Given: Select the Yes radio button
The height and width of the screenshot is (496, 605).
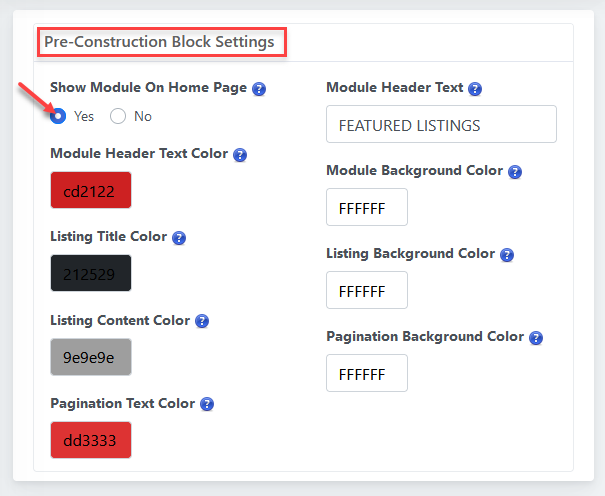Looking at the screenshot, I should [59, 116].
